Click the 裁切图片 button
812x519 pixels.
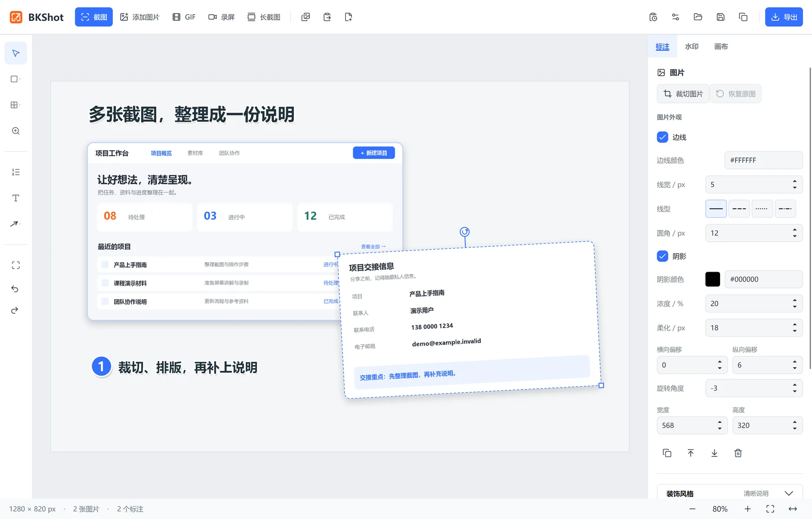683,94
